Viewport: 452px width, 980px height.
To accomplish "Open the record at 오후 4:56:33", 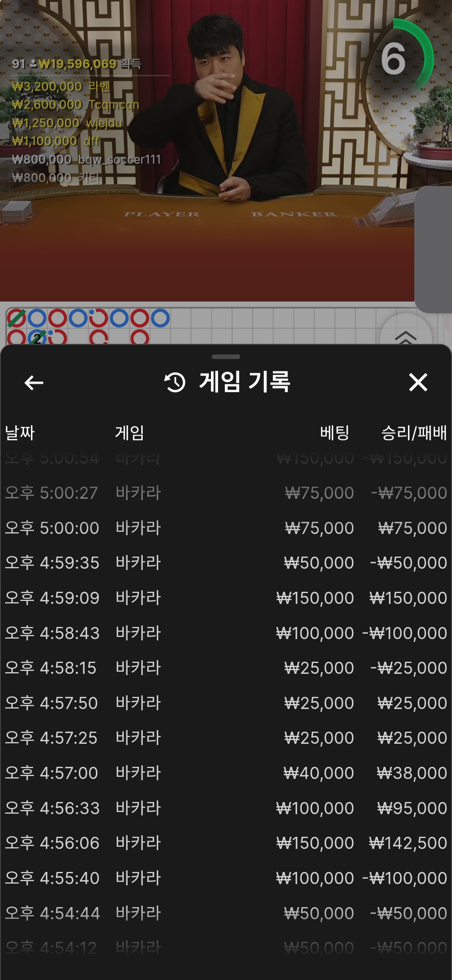I will pos(226,808).
